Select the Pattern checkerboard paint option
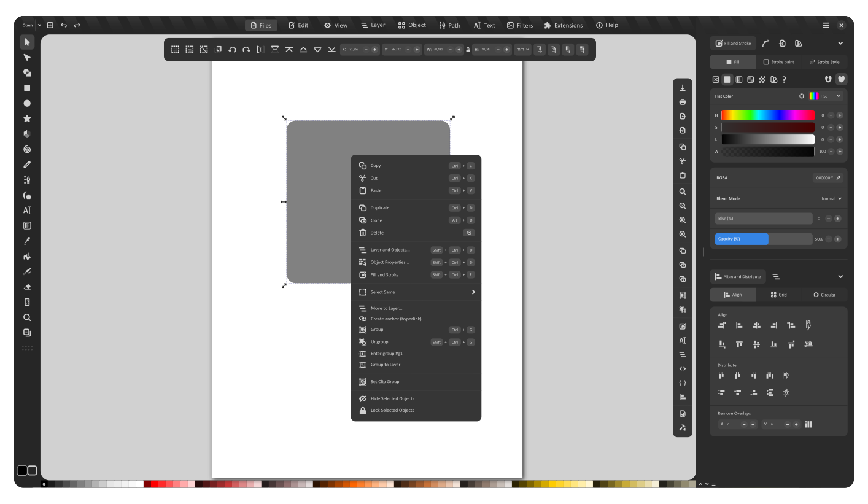Screen dimensions: 868x504 point(762,79)
